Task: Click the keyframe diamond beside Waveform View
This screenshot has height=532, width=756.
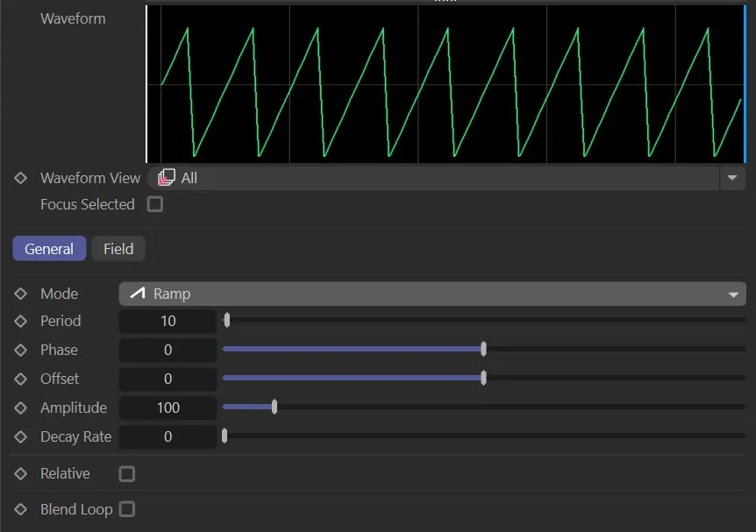Action: tap(20, 177)
